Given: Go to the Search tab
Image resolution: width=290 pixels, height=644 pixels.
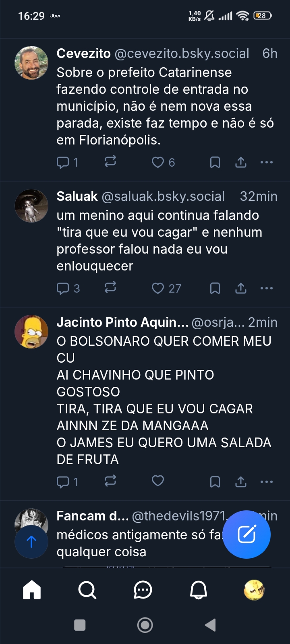Looking at the screenshot, I should 87,590.
